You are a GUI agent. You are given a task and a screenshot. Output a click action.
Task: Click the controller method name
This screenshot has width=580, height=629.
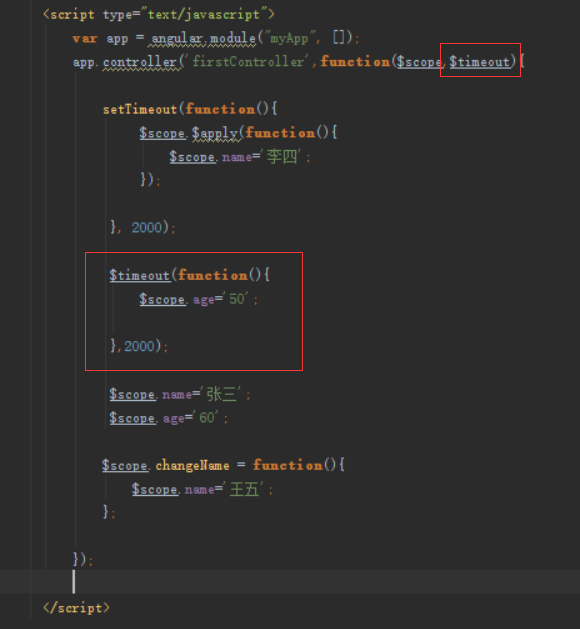140,62
